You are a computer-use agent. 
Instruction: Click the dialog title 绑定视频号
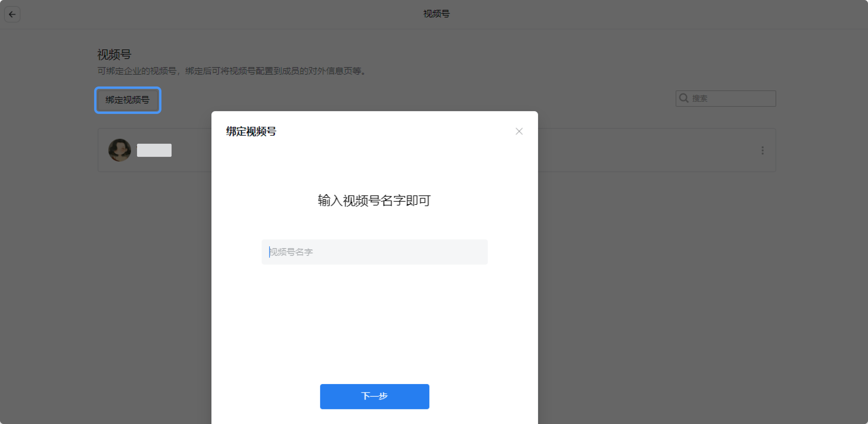(x=251, y=131)
